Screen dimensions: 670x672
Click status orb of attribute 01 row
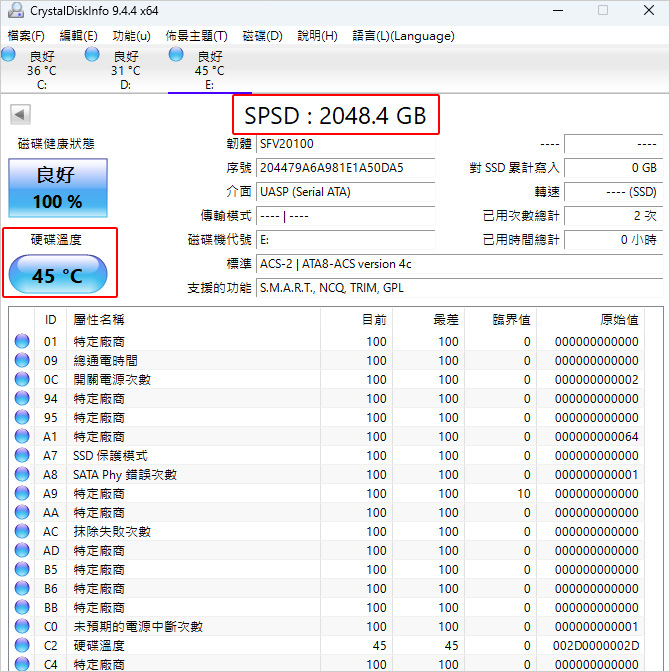(x=22, y=341)
